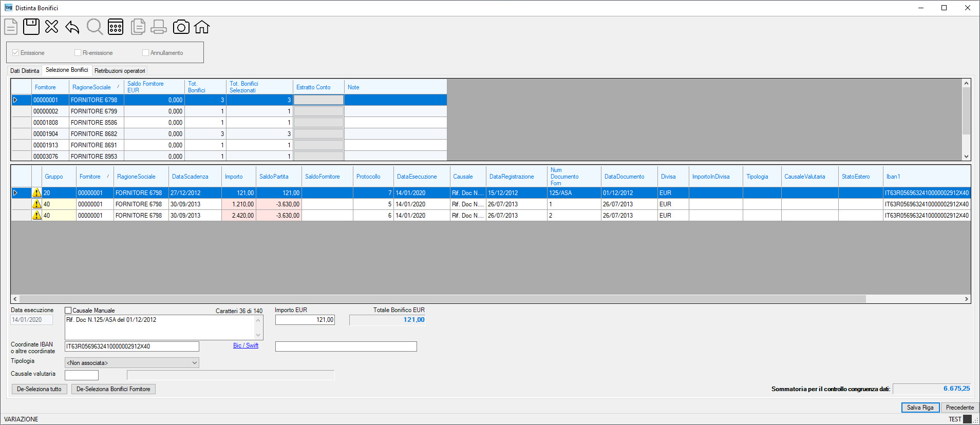Image resolution: width=980 pixels, height=425 pixels.
Task: Click the Importo EUR input field
Action: pos(305,320)
